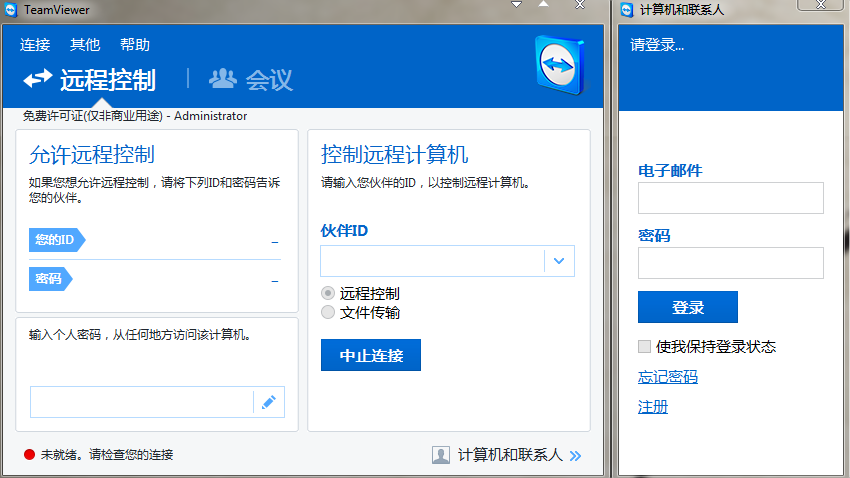Click the 计算机和联系人 window title icon
850x478 pixels.
(x=627, y=10)
